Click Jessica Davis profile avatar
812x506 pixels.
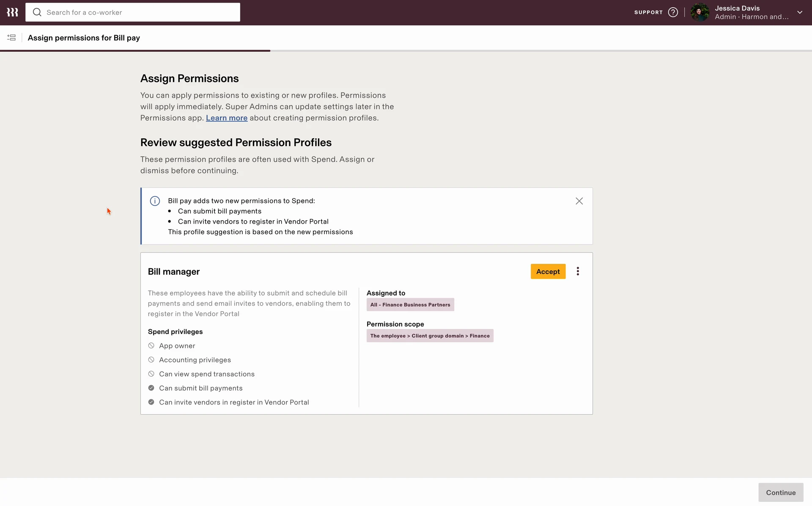click(x=700, y=12)
